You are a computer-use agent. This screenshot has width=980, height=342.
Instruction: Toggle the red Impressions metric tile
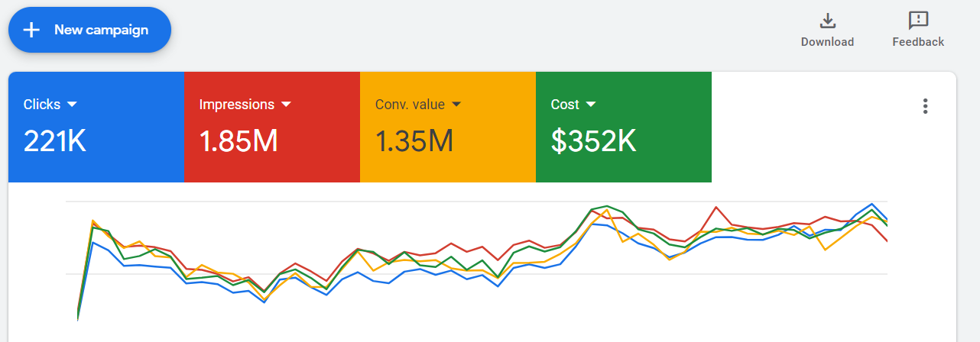point(272,127)
